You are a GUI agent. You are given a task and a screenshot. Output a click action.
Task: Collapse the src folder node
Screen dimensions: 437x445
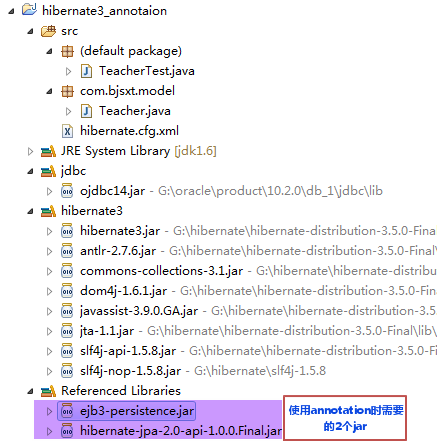31,32
